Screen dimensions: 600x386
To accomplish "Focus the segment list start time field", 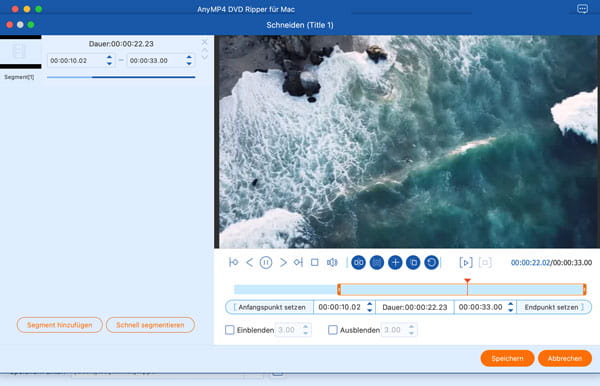I will click(x=76, y=60).
